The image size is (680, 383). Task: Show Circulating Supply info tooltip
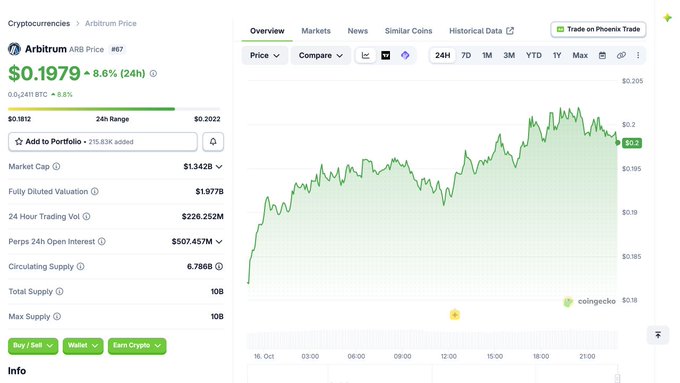pyautogui.click(x=81, y=266)
